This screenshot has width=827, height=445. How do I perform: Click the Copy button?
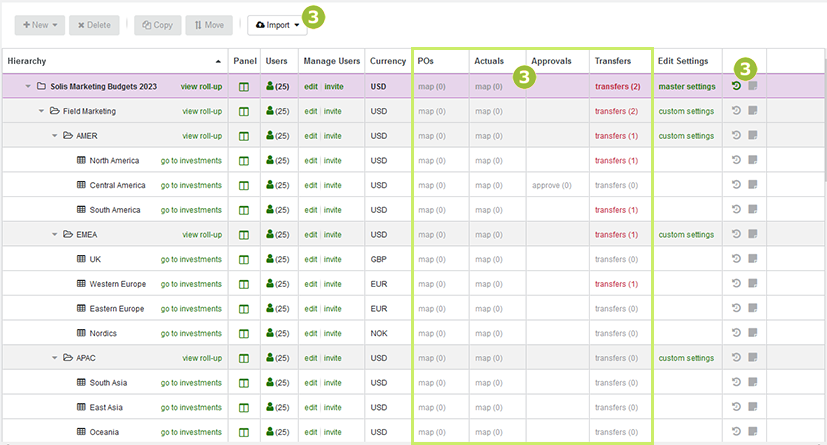pos(157,25)
